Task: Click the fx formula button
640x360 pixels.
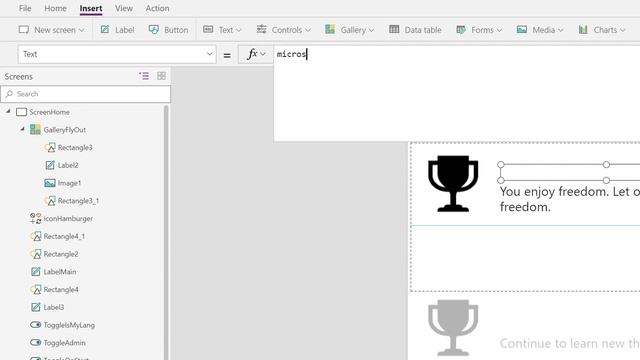Action: 256,54
